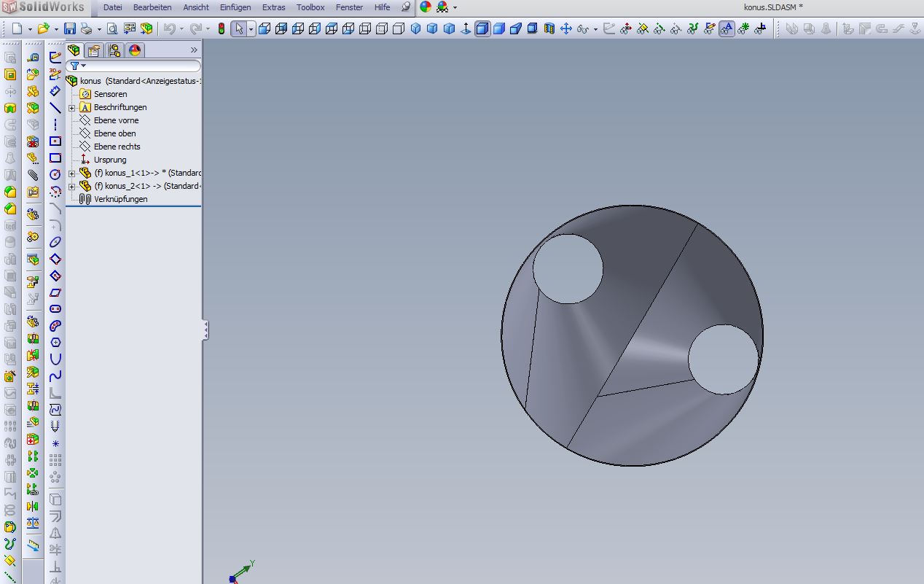Click the Open file folder icon

[43, 29]
